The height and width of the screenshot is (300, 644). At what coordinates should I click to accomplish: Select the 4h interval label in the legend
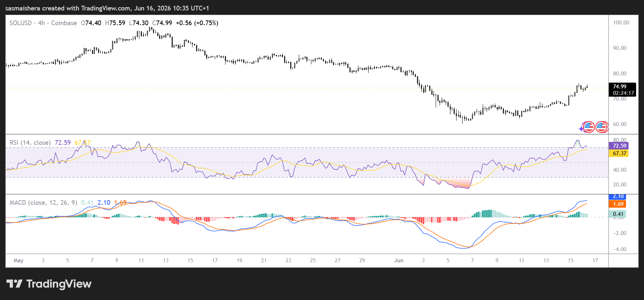[41, 23]
